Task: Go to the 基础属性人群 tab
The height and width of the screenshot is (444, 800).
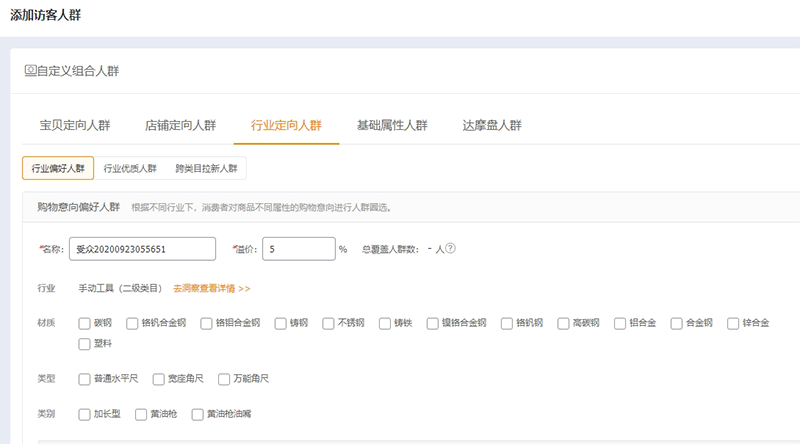Action: click(392, 126)
